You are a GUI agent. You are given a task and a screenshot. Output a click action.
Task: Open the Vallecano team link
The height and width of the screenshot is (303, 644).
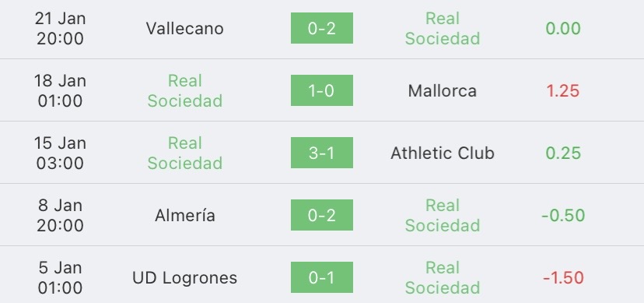[x=185, y=28]
